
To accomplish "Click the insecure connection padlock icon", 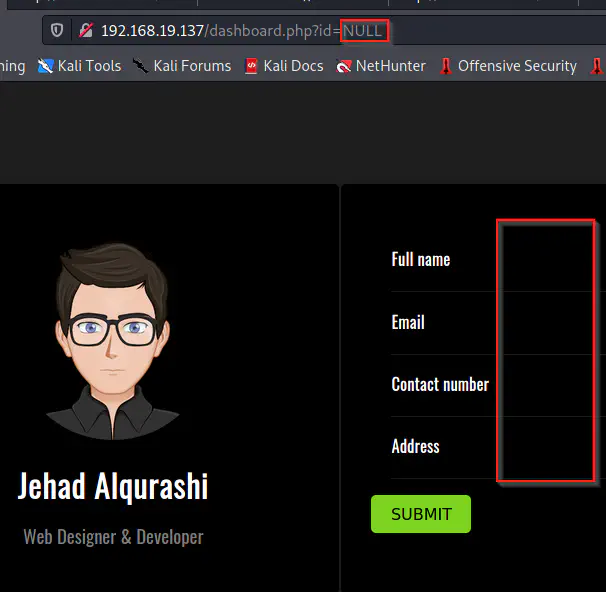I will tap(86, 30).
